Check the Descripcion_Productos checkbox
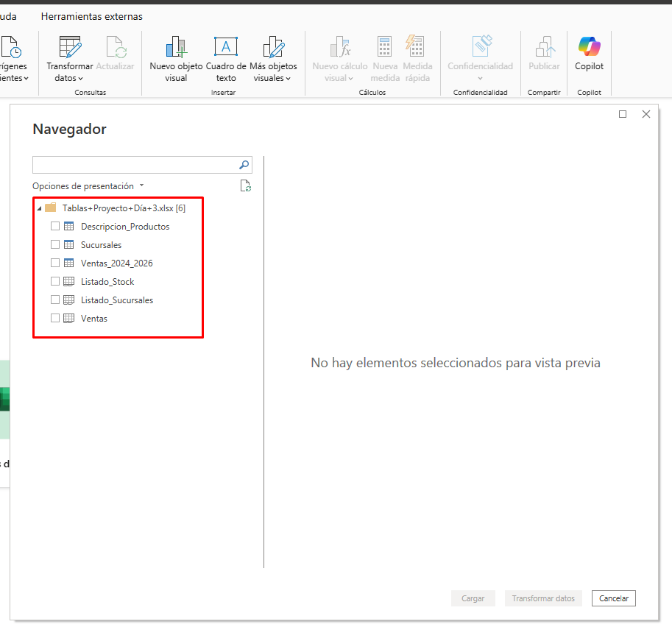The image size is (672, 641). 55,227
